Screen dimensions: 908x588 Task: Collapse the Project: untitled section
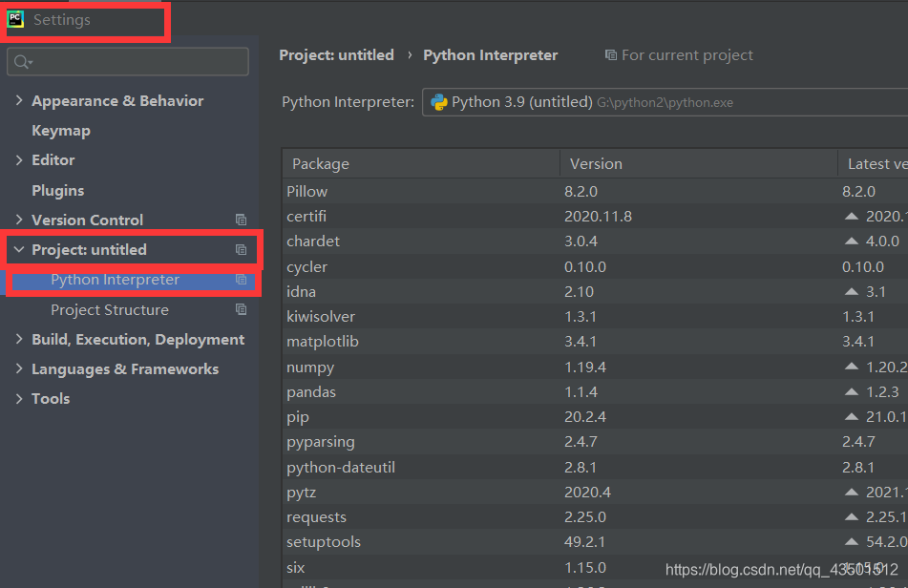pyautogui.click(x=19, y=249)
